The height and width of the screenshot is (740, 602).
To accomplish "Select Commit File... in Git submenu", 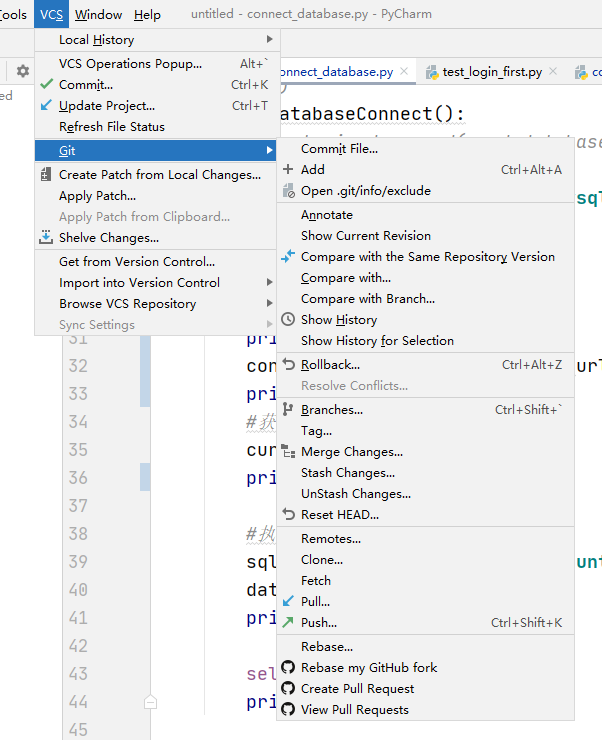I will click(x=425, y=149).
